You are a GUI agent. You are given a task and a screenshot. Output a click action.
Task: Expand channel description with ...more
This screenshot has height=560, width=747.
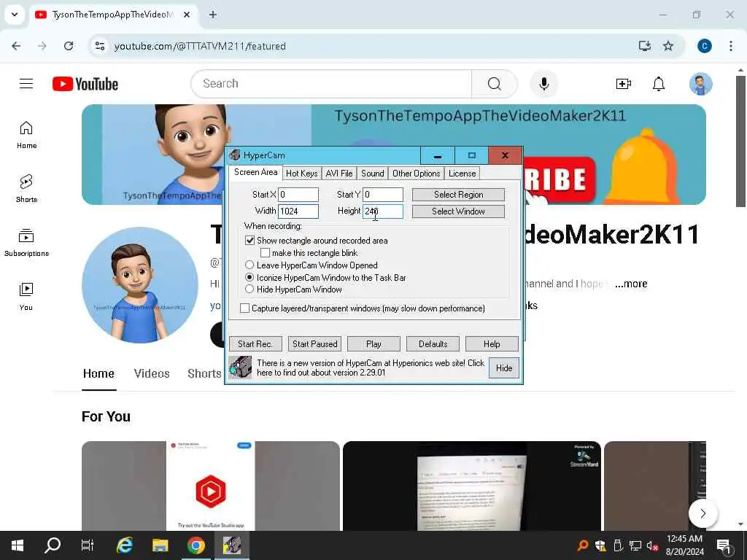pos(631,284)
